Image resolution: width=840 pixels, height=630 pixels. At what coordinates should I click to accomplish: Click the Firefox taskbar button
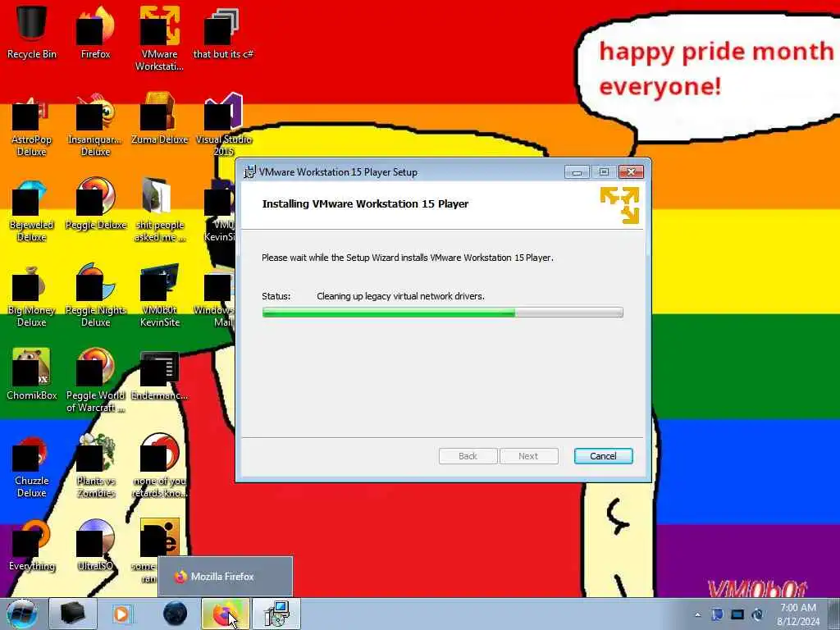[x=226, y=614]
